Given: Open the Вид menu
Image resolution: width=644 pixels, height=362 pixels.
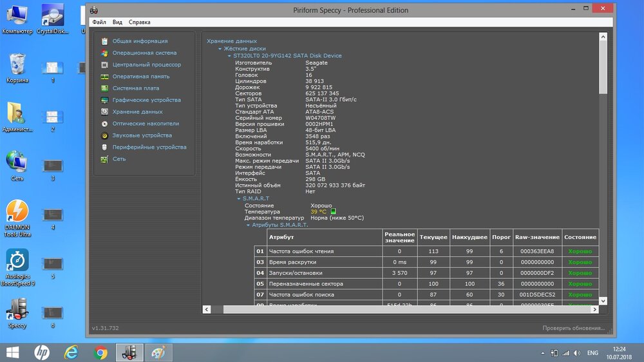Looking at the screenshot, I should click(117, 22).
